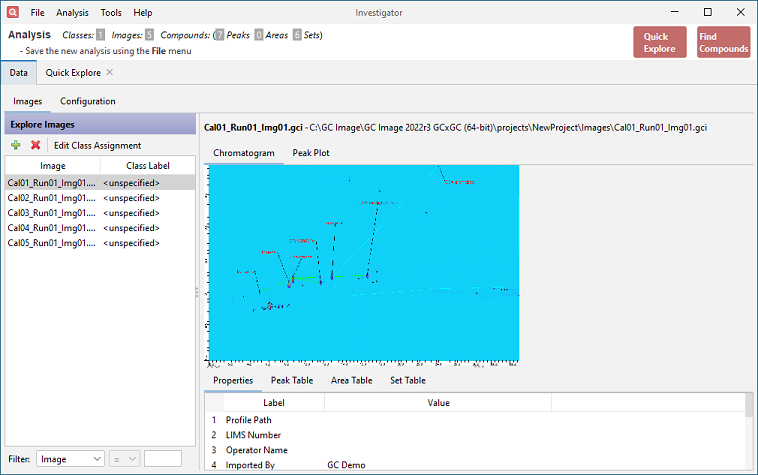Remove the image with the red X icon
This screenshot has height=475, width=758.
tap(35, 145)
